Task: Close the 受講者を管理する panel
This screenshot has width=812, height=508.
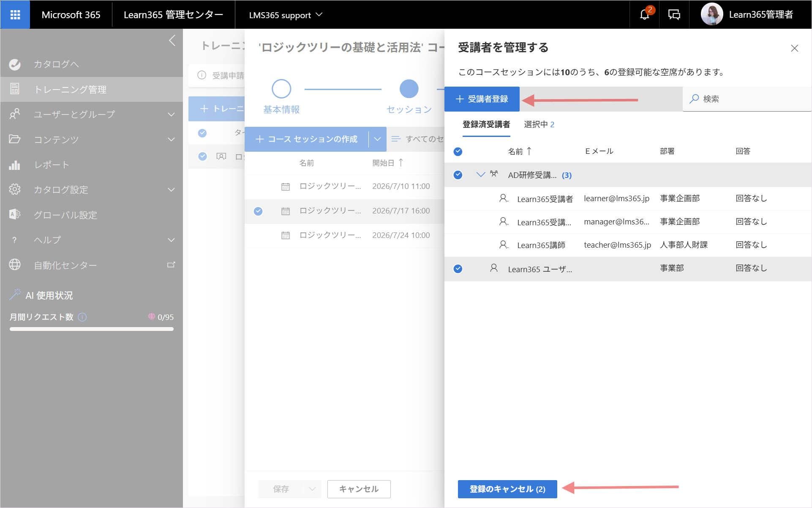Action: click(795, 48)
